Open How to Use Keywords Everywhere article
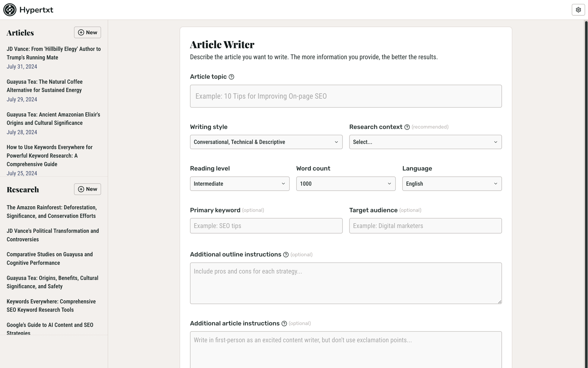 point(50,156)
